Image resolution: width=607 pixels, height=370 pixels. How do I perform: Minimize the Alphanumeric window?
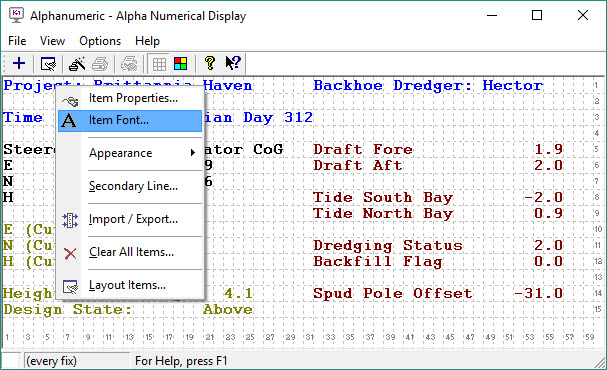[492, 15]
